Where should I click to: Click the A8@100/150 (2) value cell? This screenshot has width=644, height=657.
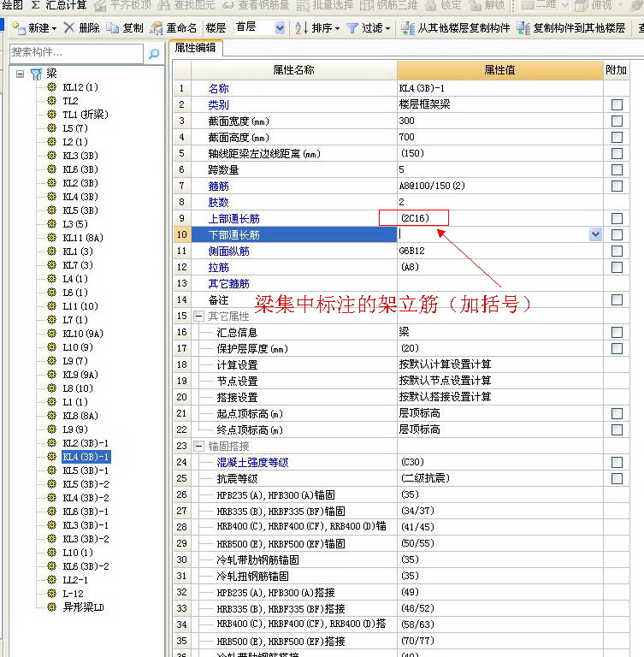point(499,186)
